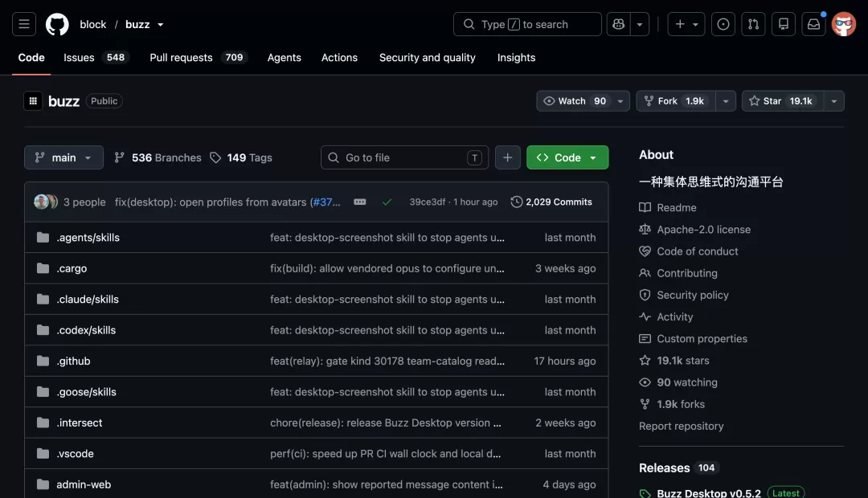Switch to the Pull requests tab
This screenshot has width=868, height=498.
click(x=199, y=58)
